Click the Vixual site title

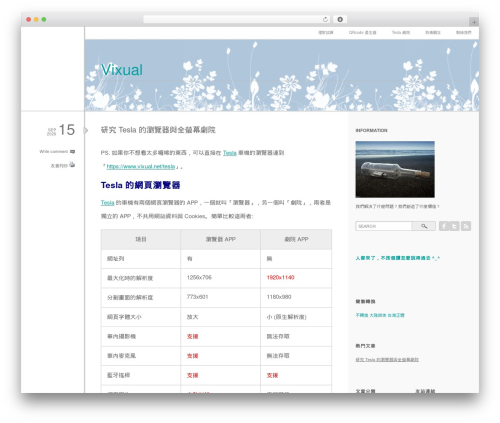click(x=122, y=70)
